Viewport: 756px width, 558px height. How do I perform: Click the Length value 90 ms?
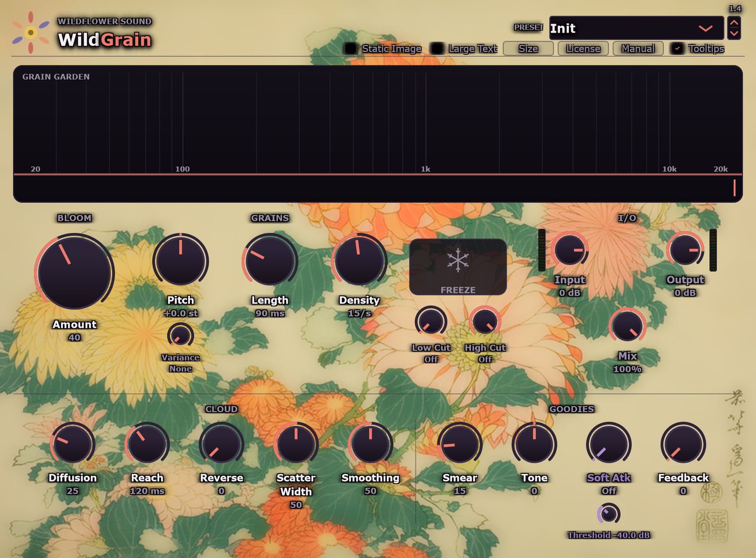(x=270, y=313)
